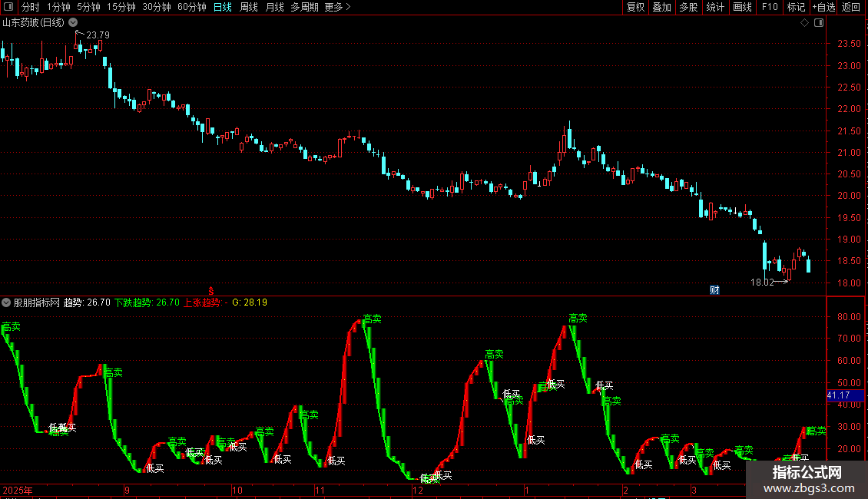Expand the 更多 periods menu
The height and width of the screenshot is (499, 868).
(338, 7)
